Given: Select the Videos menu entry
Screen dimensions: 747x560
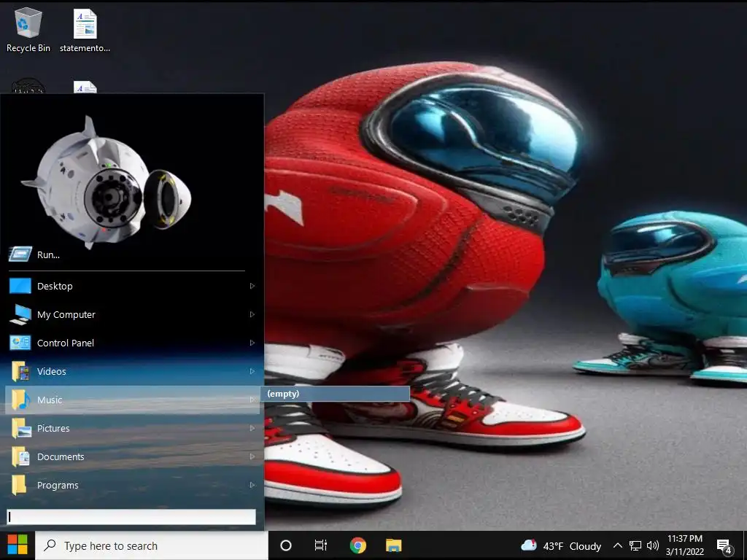Looking at the screenshot, I should click(132, 371).
